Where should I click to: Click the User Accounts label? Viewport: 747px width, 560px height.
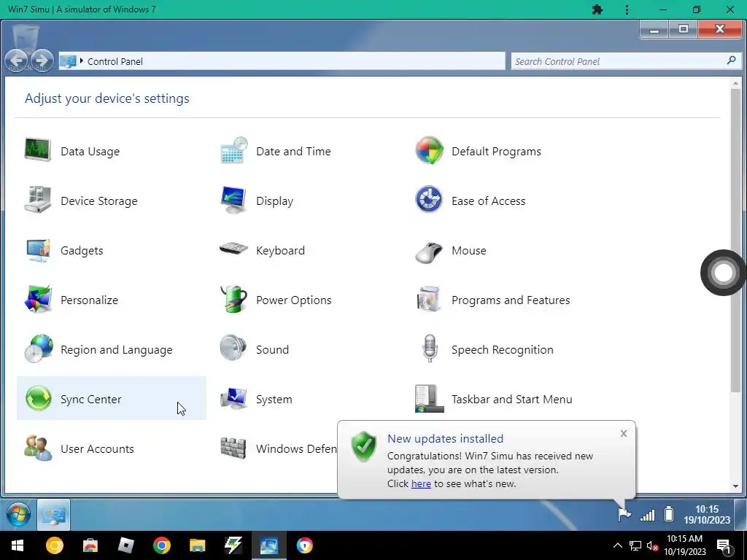pos(97,449)
